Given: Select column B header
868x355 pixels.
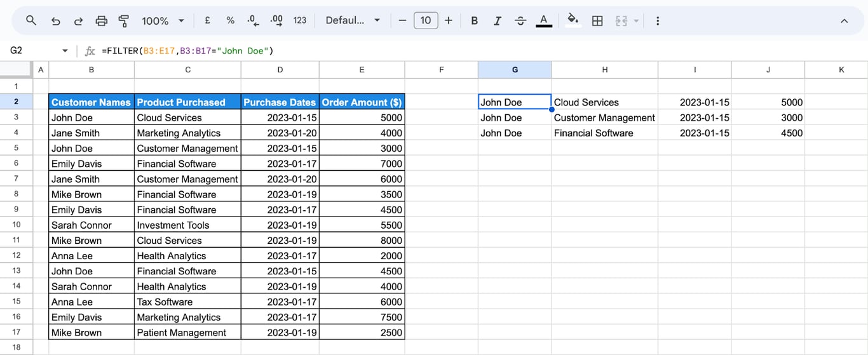Looking at the screenshot, I should (92, 70).
